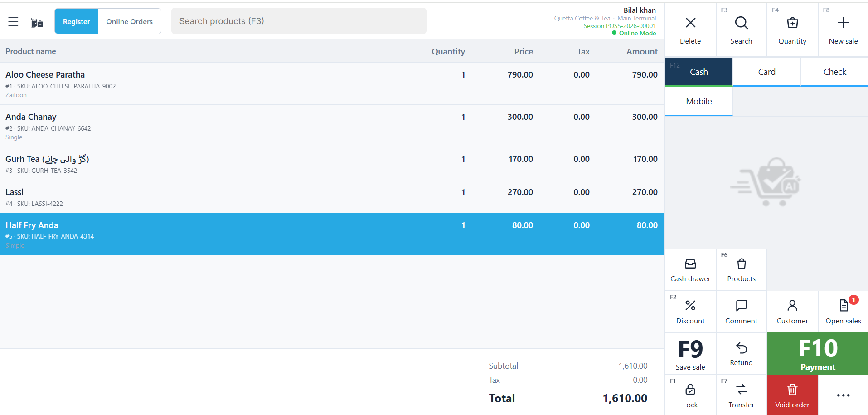This screenshot has width=868, height=415.
Task: Select Cash payment method
Action: point(698,72)
